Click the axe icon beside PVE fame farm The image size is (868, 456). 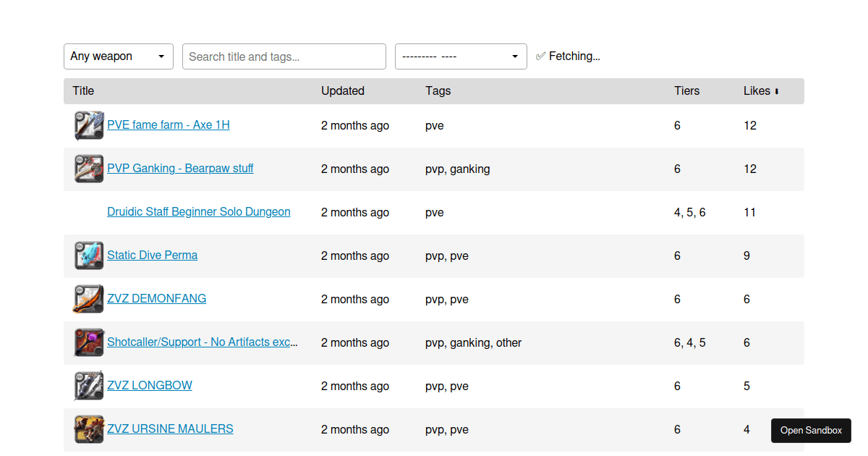click(x=89, y=125)
